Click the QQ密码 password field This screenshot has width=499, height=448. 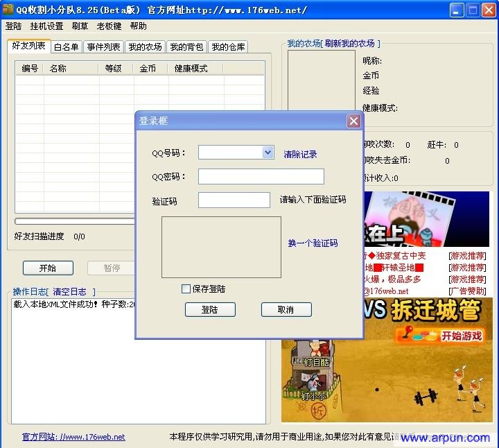point(261,176)
